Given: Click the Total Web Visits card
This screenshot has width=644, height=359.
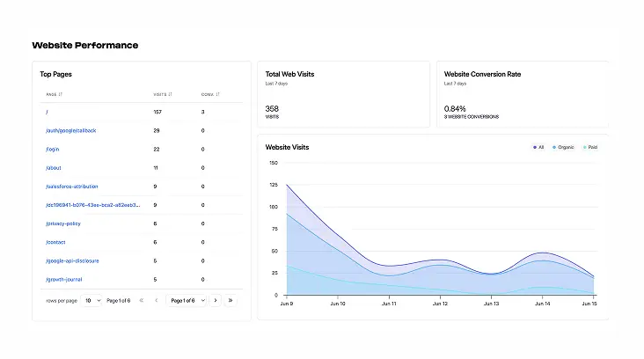Looking at the screenshot, I should click(x=343, y=94).
